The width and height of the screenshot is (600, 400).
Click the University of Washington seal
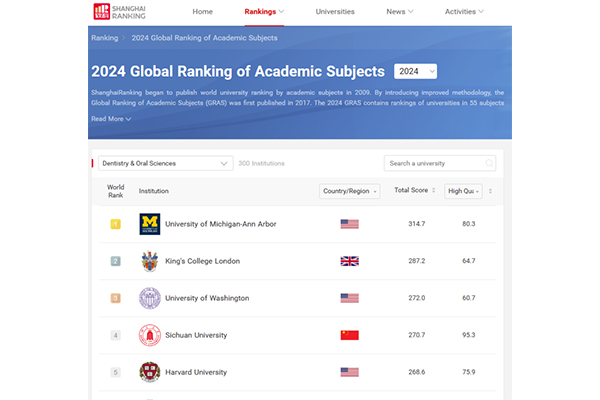(x=150, y=298)
